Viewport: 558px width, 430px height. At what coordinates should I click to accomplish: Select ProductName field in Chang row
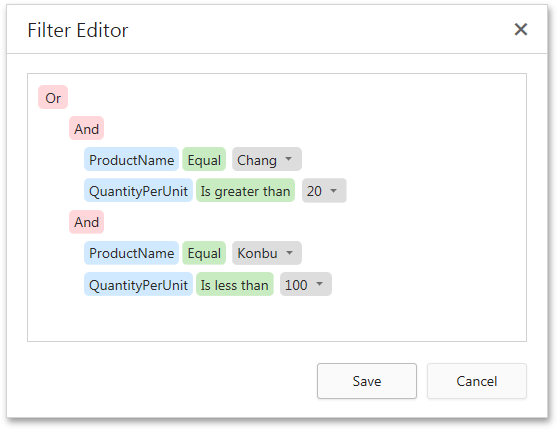[x=131, y=159]
